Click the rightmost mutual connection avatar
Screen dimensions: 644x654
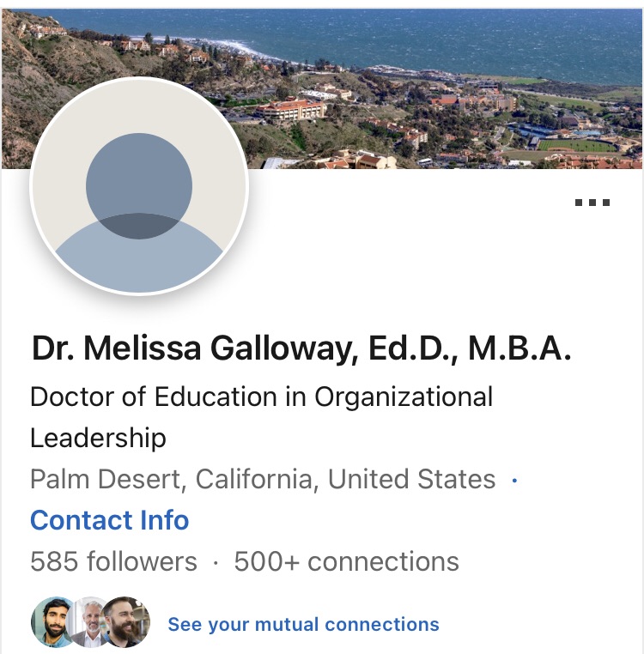tap(127, 622)
